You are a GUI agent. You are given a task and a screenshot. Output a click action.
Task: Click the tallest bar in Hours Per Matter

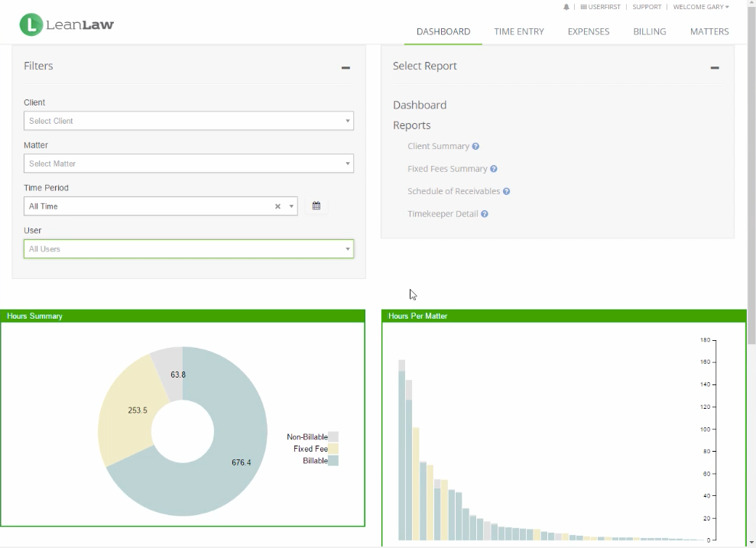coord(401,449)
